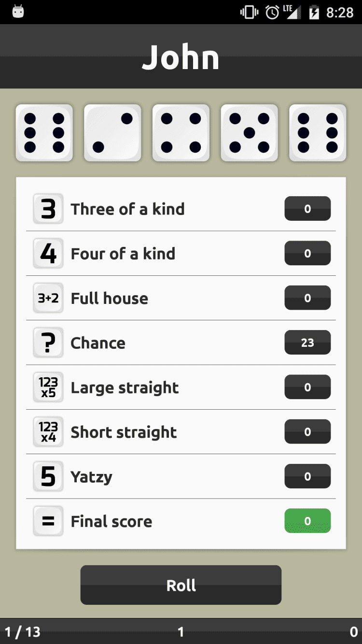This screenshot has width=362, height=644.
Task: Tap the alarm clock status icon
Action: pyautogui.click(x=272, y=12)
